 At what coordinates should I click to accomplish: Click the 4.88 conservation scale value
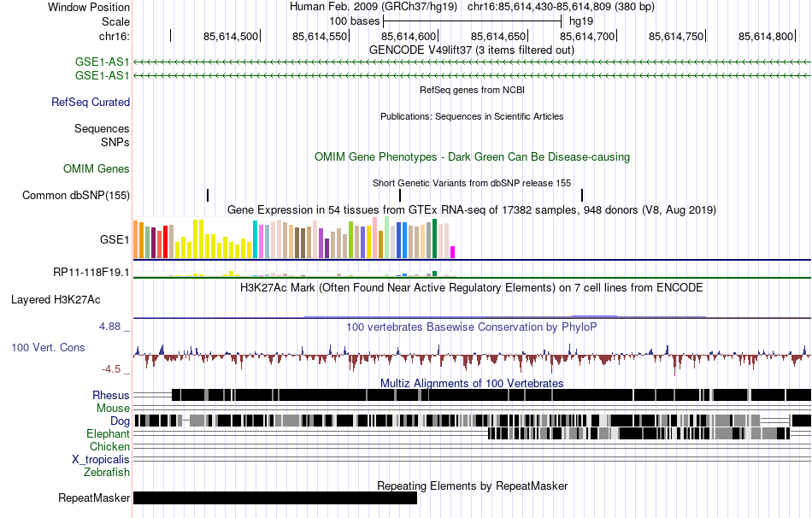pyautogui.click(x=109, y=327)
